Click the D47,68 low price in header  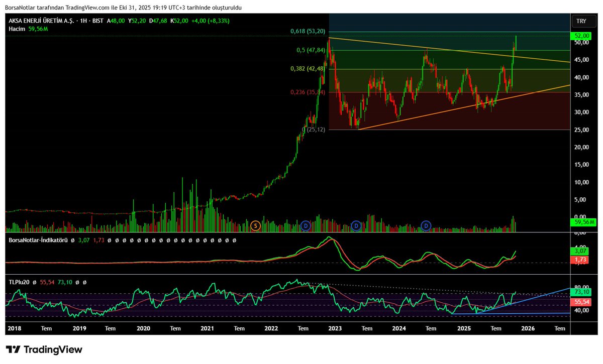click(x=158, y=21)
